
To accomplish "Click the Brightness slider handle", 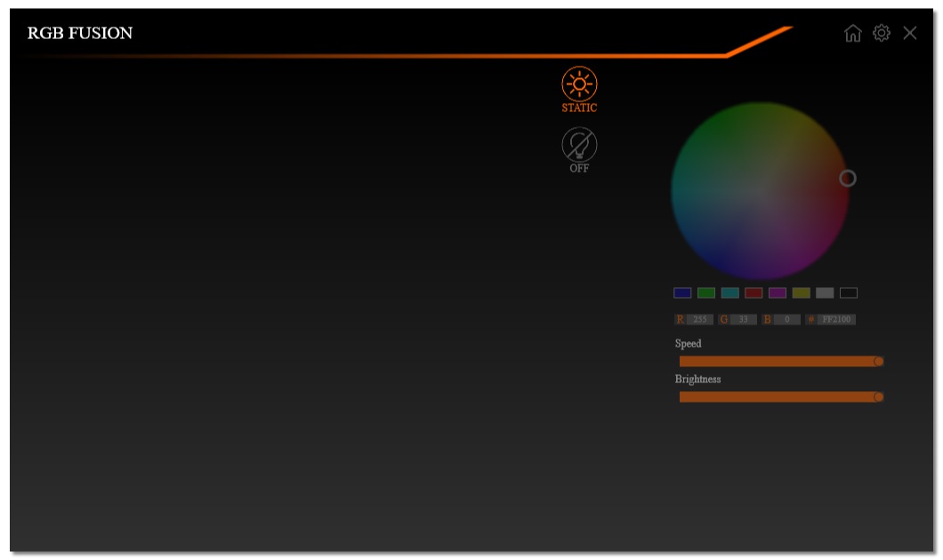I will click(x=879, y=397).
